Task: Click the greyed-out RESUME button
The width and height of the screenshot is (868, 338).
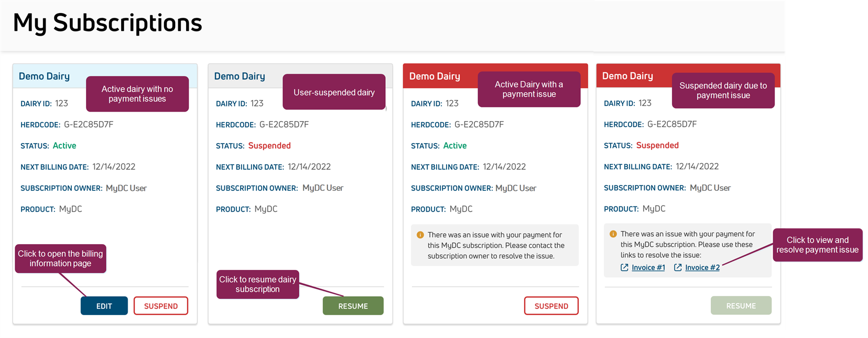Action: click(741, 306)
